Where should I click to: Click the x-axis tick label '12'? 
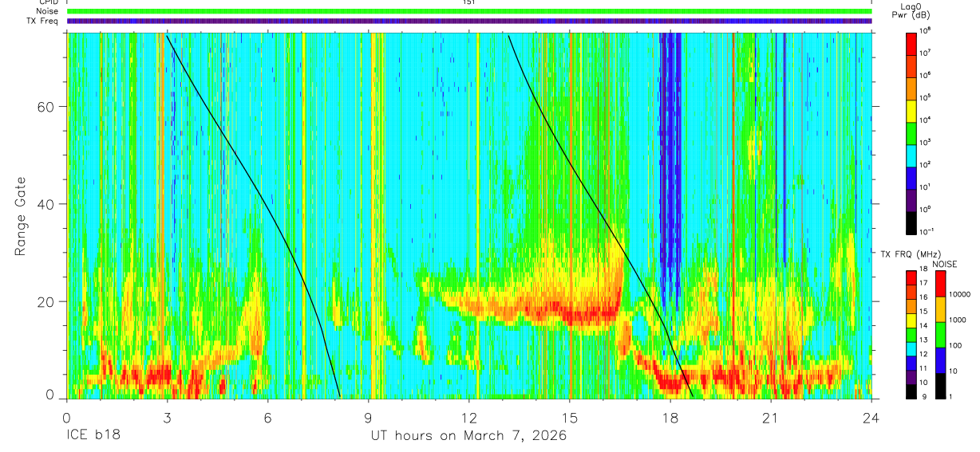tap(469, 417)
